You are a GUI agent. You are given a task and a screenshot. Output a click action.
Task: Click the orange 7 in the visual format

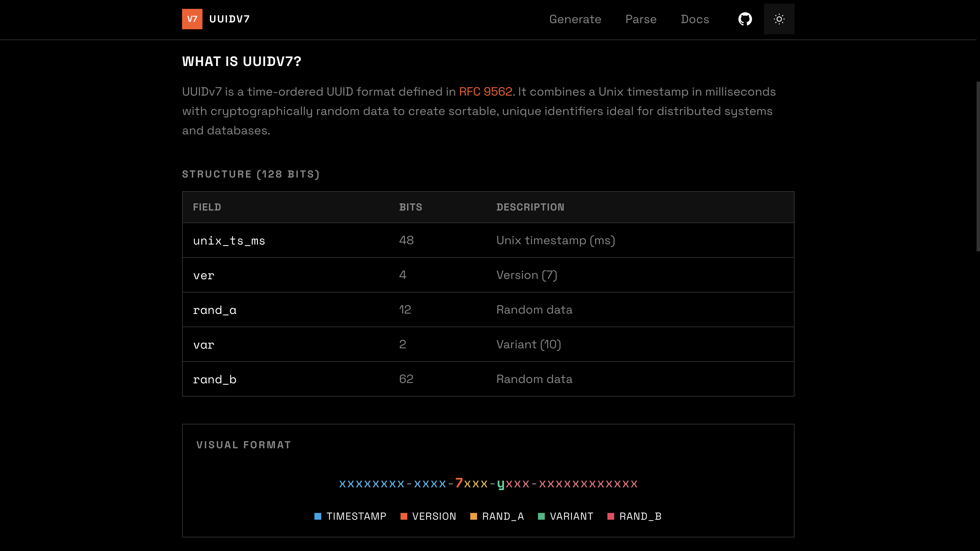pyautogui.click(x=458, y=484)
